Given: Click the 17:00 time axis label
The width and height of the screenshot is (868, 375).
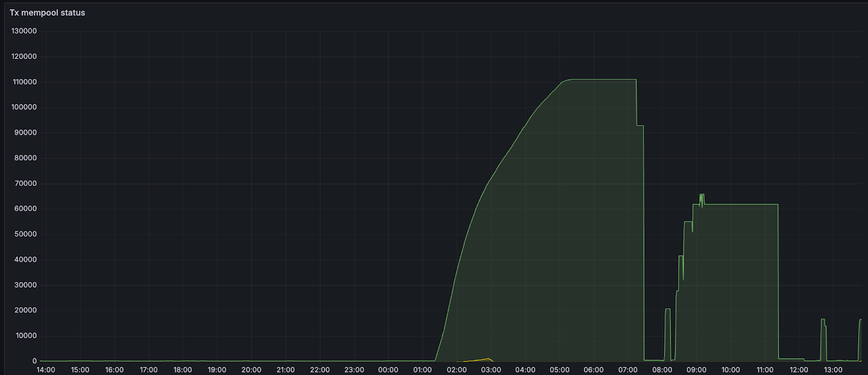Looking at the screenshot, I should (x=148, y=370).
